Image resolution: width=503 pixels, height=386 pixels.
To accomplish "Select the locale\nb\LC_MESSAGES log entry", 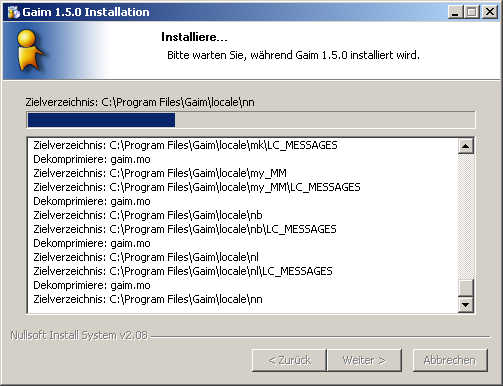I will coord(185,229).
